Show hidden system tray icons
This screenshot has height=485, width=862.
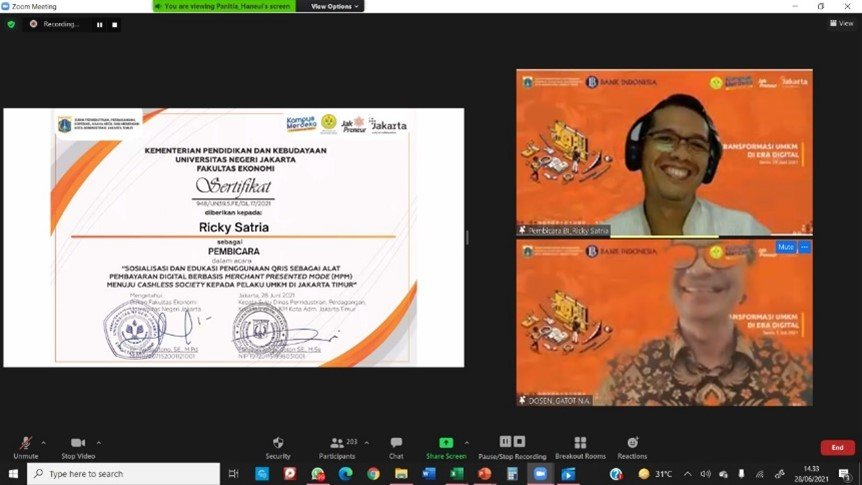tap(688, 473)
